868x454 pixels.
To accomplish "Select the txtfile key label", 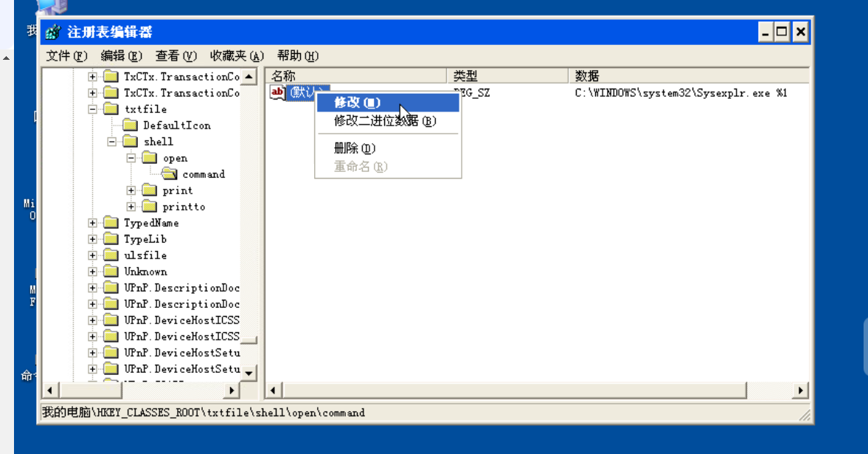I will (x=145, y=109).
